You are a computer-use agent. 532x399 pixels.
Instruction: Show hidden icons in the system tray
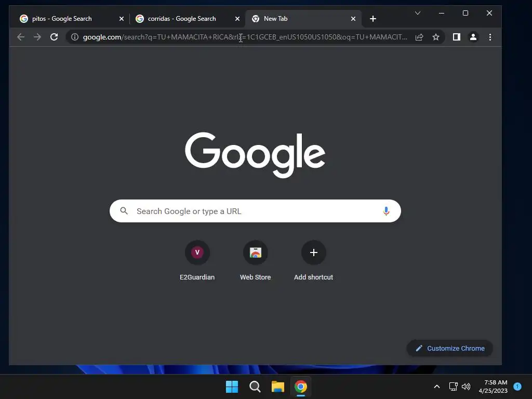click(x=437, y=387)
